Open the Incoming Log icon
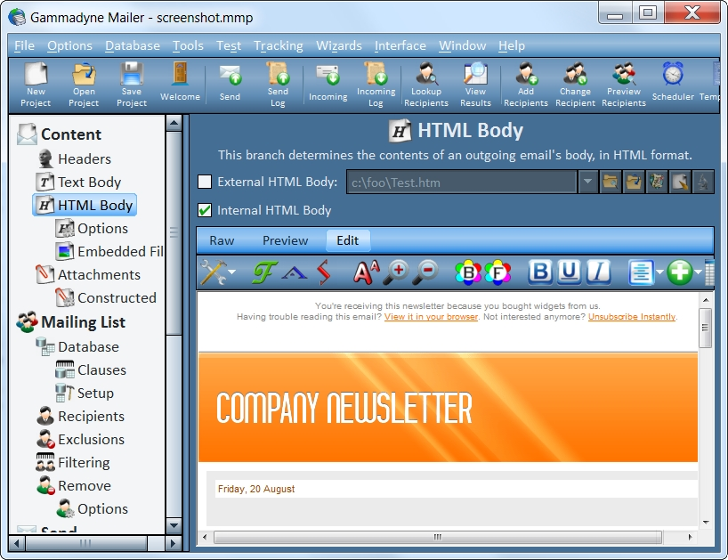 376,85
